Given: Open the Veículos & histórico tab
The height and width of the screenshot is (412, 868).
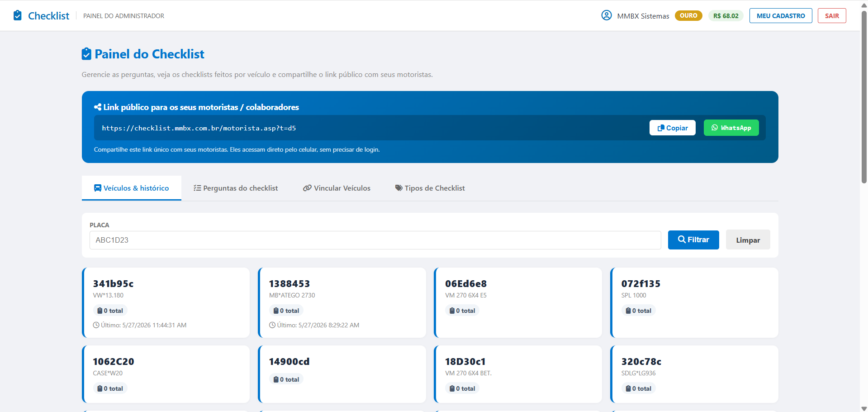Looking at the screenshot, I should coord(132,188).
